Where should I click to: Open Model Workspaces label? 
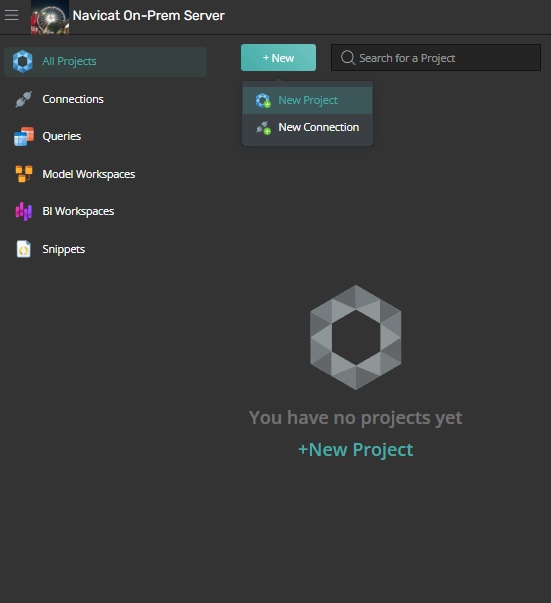[89, 174]
